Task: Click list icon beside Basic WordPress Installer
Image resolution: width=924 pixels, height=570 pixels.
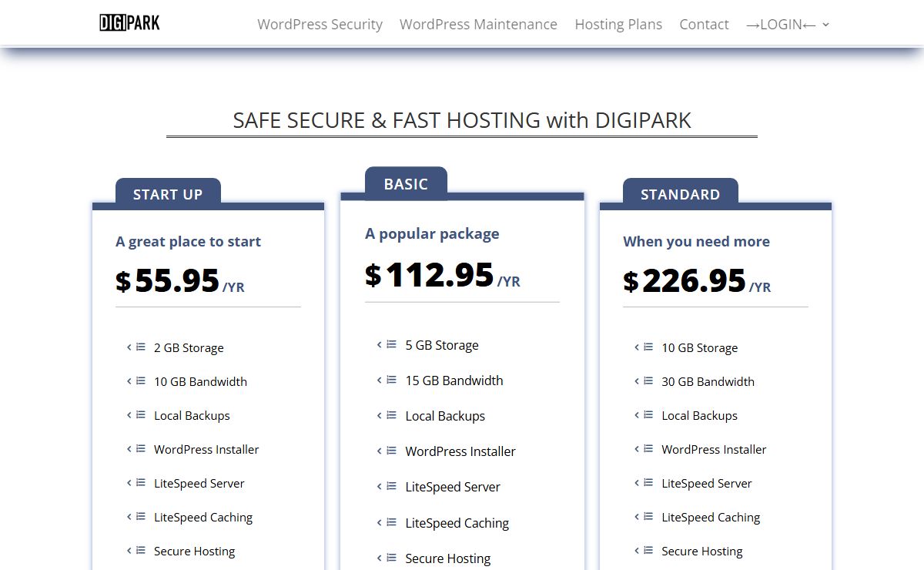Action: coord(387,451)
